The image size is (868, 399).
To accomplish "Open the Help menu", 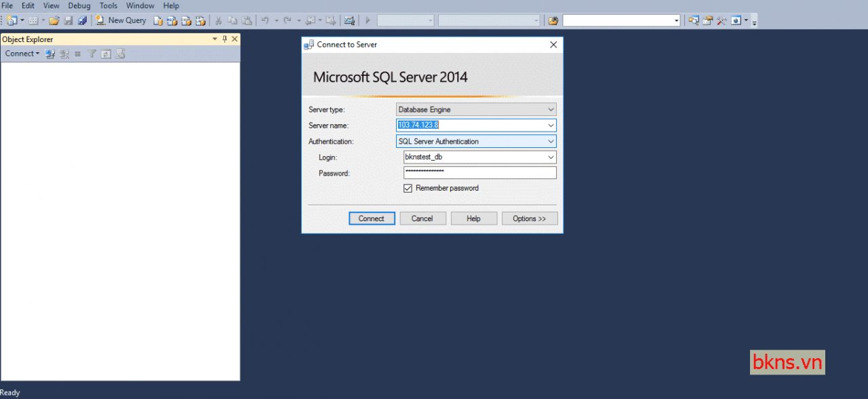I will click(x=171, y=5).
